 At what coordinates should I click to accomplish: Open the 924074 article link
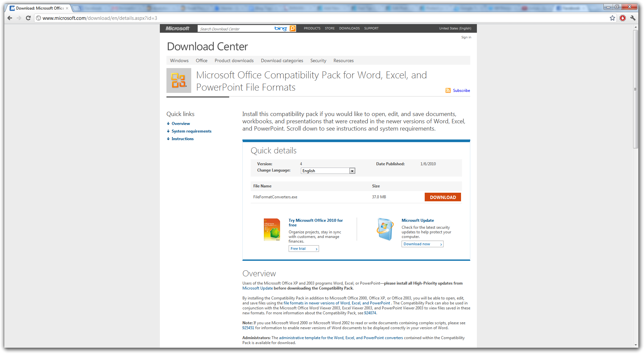coord(370,313)
